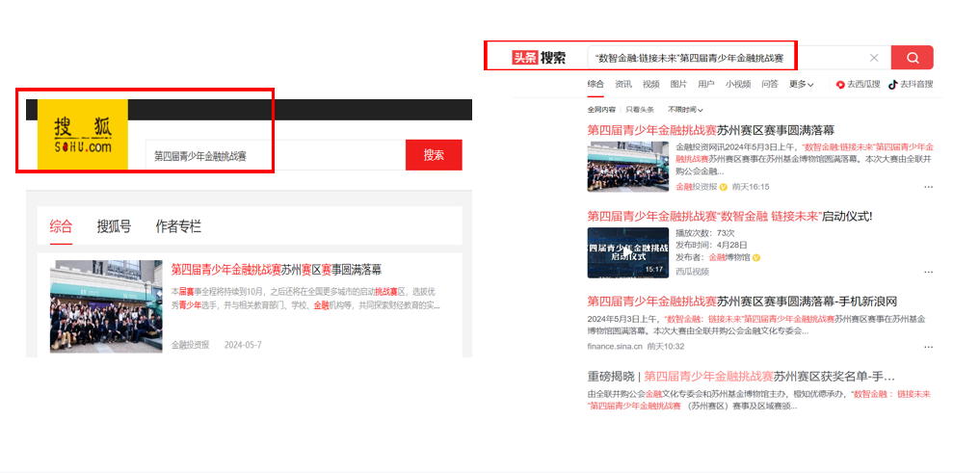Click the Toutiao search logo
Screen dimensions: 980x473
[x=539, y=58]
